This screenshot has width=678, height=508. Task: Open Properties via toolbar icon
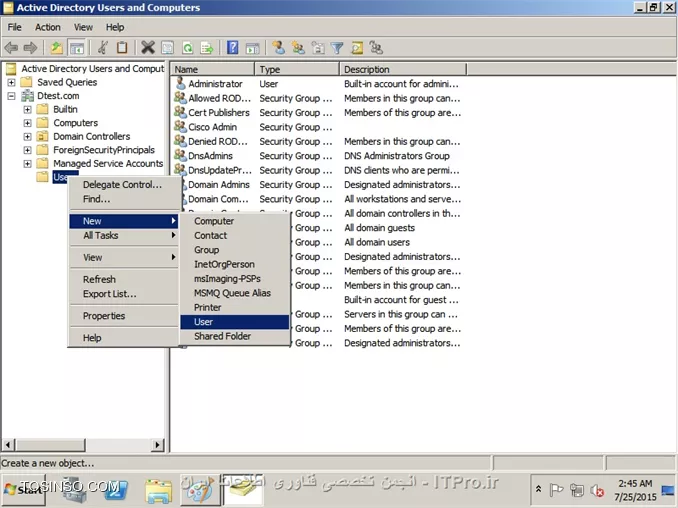pos(167,48)
